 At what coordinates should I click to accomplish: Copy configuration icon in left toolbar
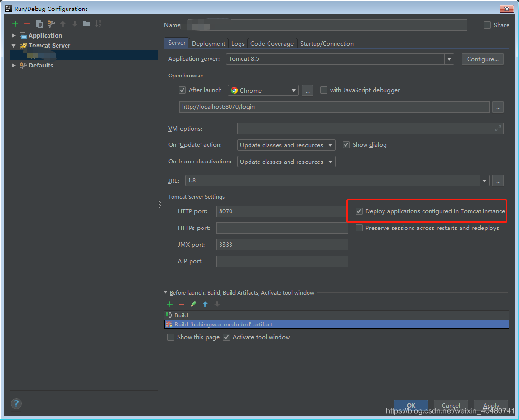(x=39, y=24)
